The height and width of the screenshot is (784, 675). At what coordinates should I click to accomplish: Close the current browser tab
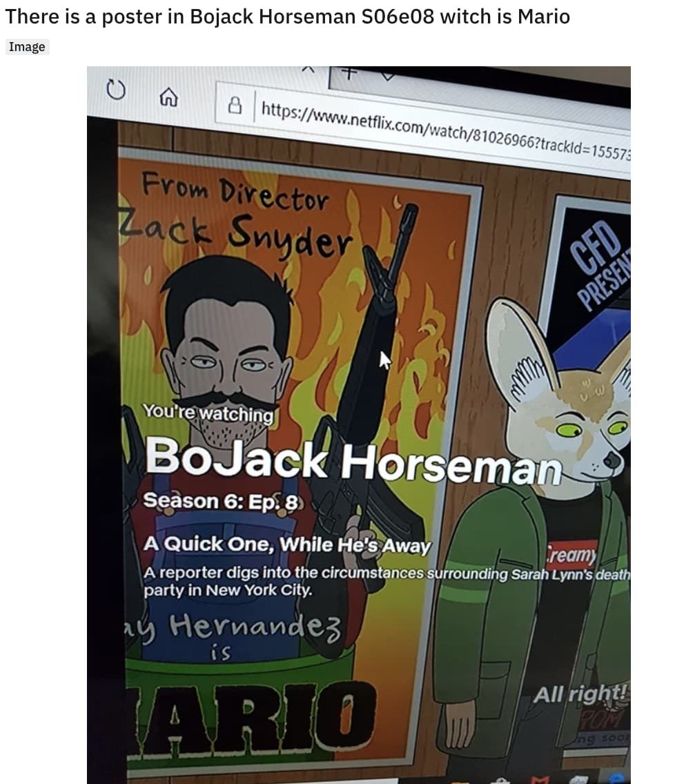(309, 69)
